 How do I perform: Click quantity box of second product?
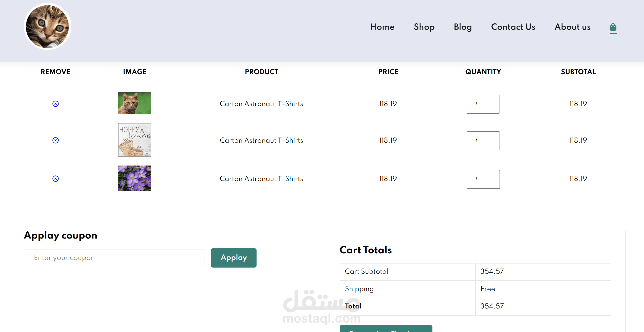click(x=483, y=141)
